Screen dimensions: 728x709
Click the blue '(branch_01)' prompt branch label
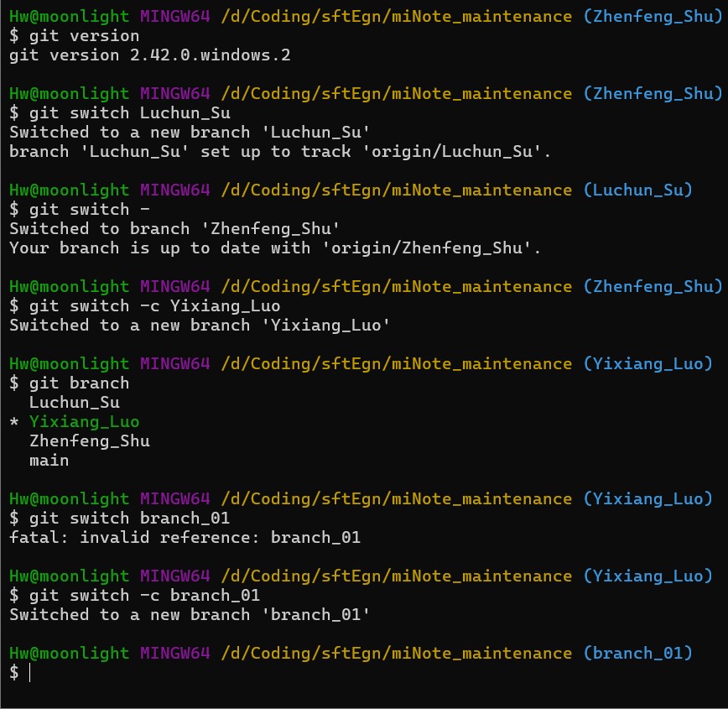[638, 654]
